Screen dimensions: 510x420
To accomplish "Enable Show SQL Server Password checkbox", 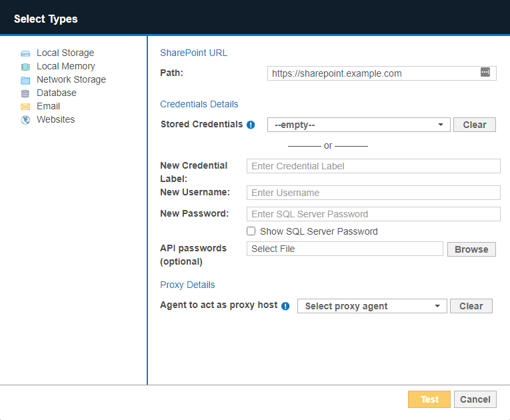I will point(251,231).
